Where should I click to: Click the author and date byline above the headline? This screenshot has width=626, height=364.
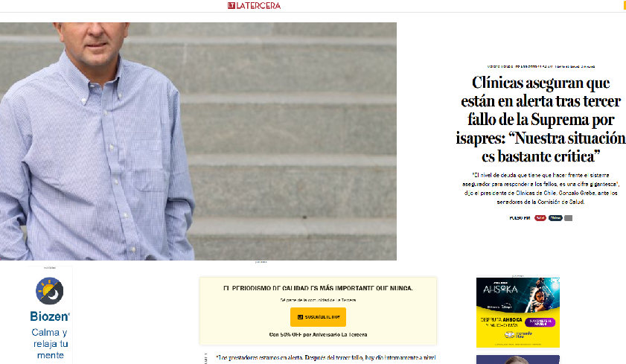tap(540, 66)
